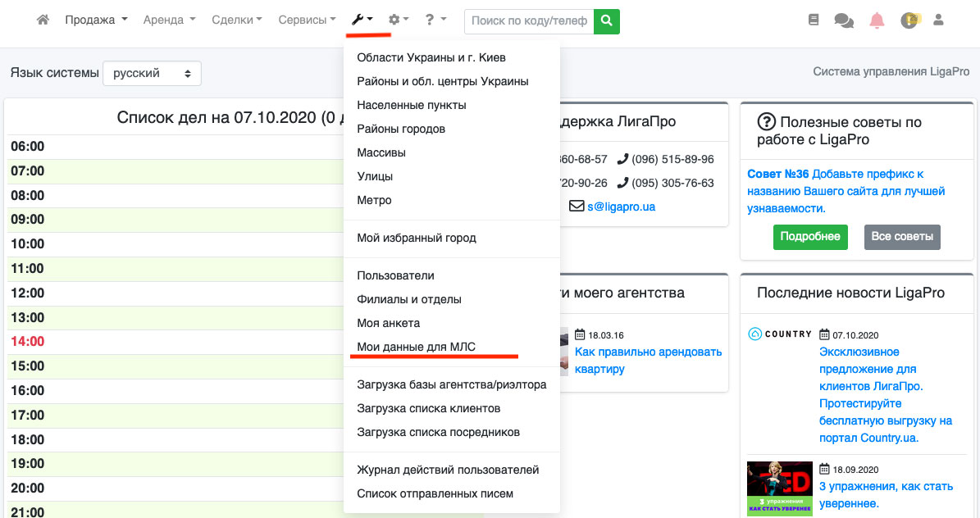Focus the search by code/phone field

pos(529,20)
